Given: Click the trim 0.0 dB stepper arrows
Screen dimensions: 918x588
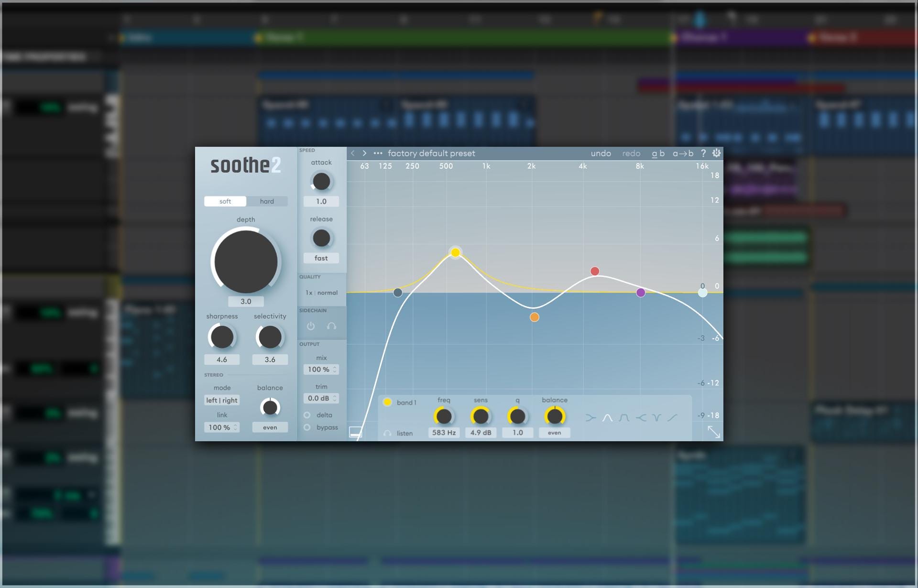Looking at the screenshot, I should (335, 398).
